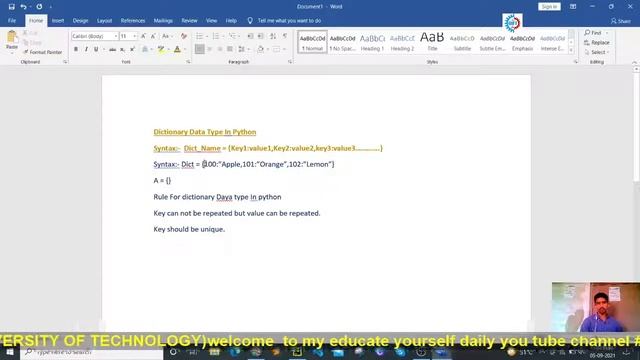Image resolution: width=640 pixels, height=360 pixels.
Task: Center-align the paragraph
Action: pos(210,49)
